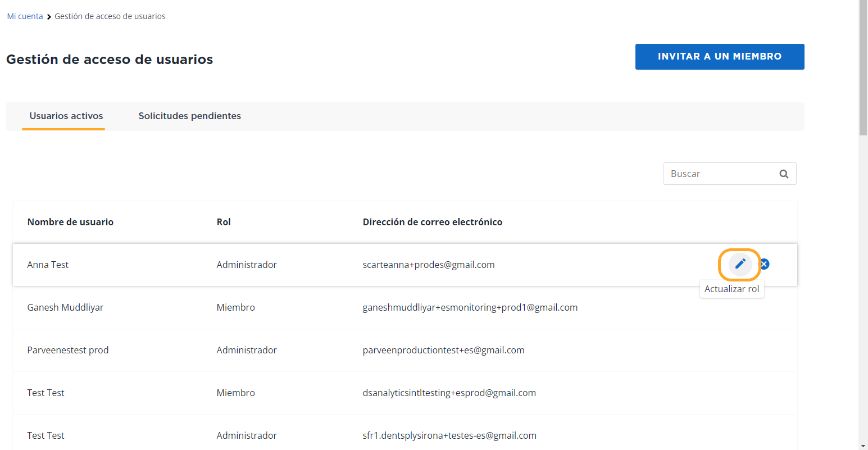
Task: Click email ganeshmuddliyar+esmonitoring+prod1@gmail.com
Action: (x=470, y=307)
